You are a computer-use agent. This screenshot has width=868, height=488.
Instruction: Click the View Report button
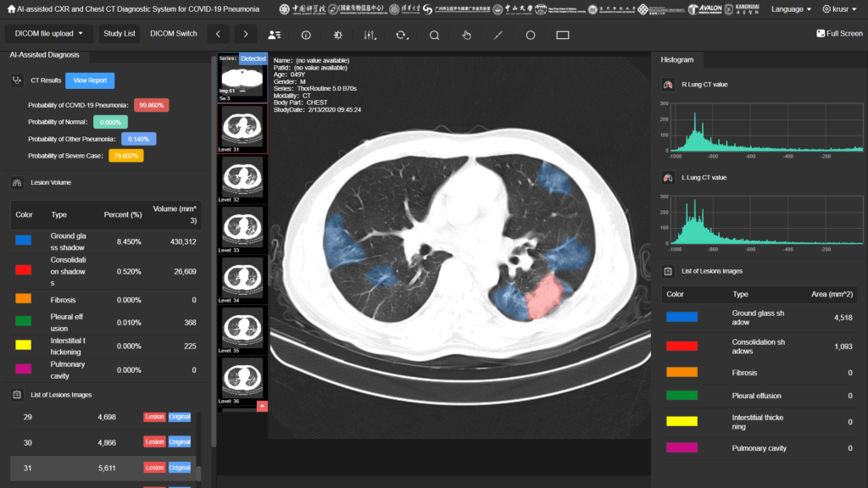tap(90, 80)
